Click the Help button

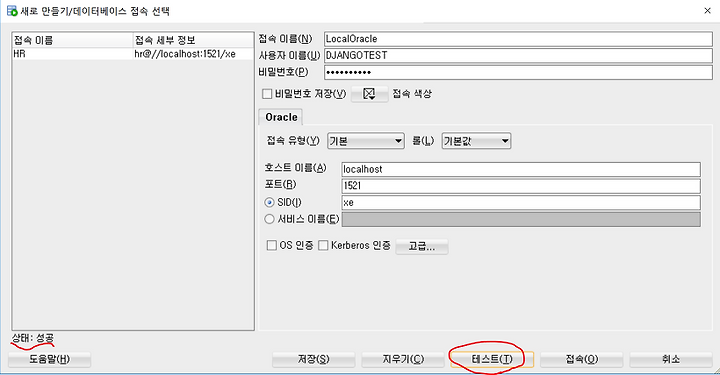[50, 359]
